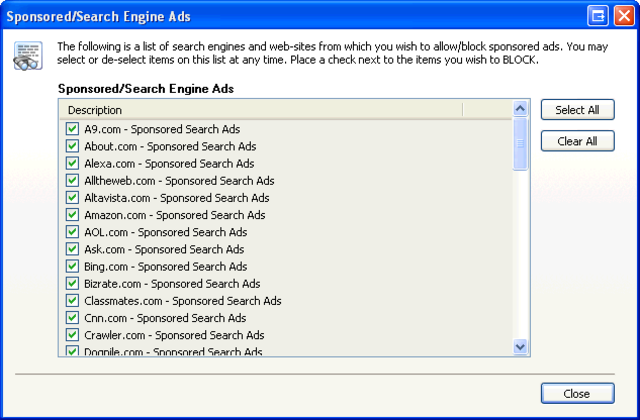Select 'Cnn.com - Sponsored Search Ads' text
Screen dimensions: 640x420
(165, 318)
